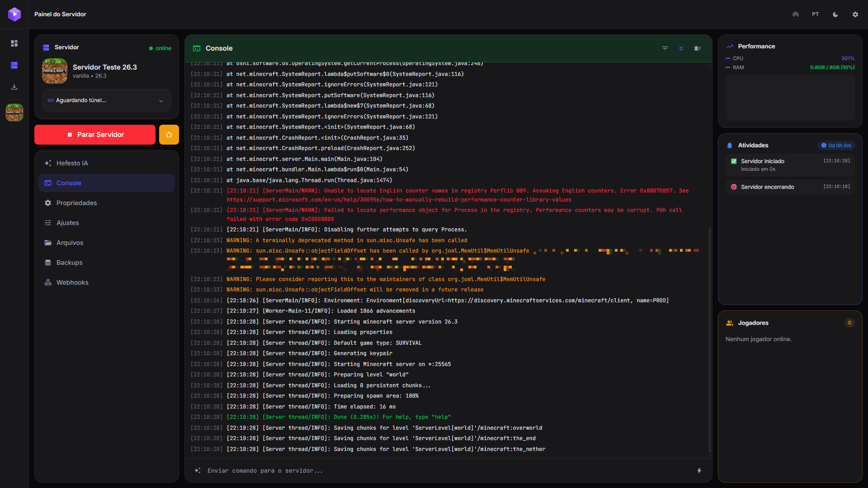Toggle dark mode moon icon

coord(835,14)
